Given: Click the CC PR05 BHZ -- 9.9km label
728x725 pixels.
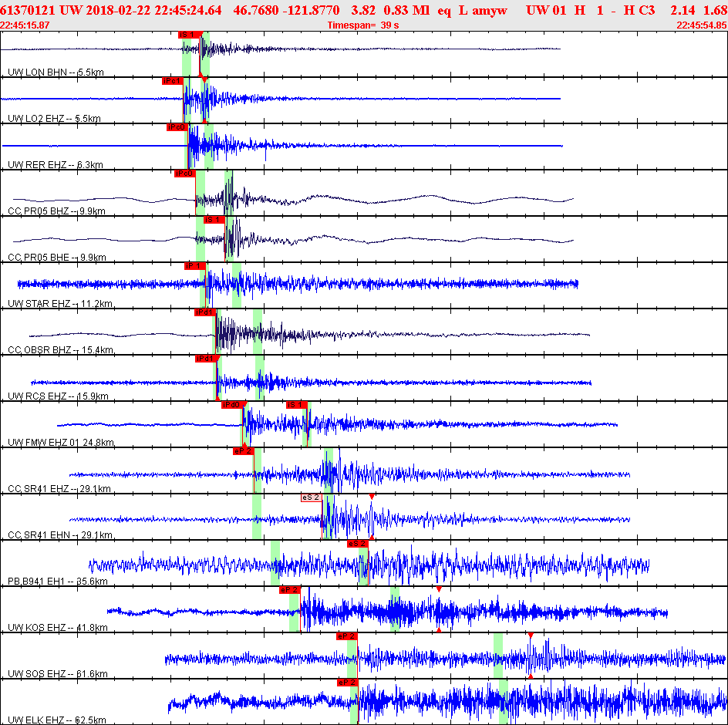Looking at the screenshot, I should (x=56, y=211).
